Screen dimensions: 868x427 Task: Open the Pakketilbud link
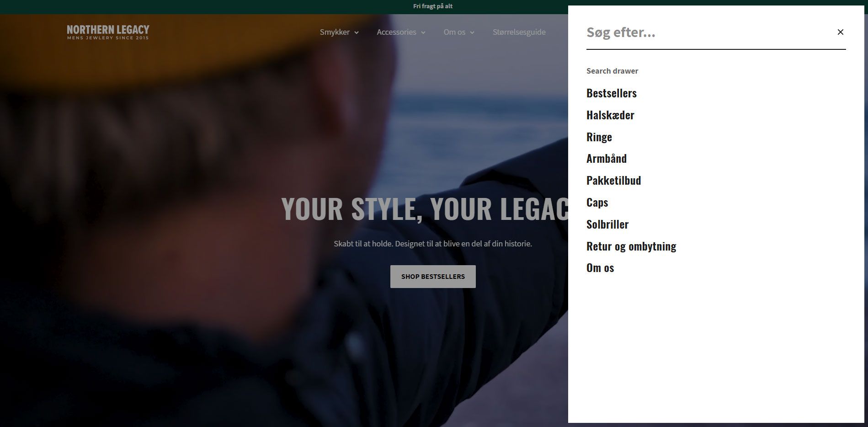(613, 181)
